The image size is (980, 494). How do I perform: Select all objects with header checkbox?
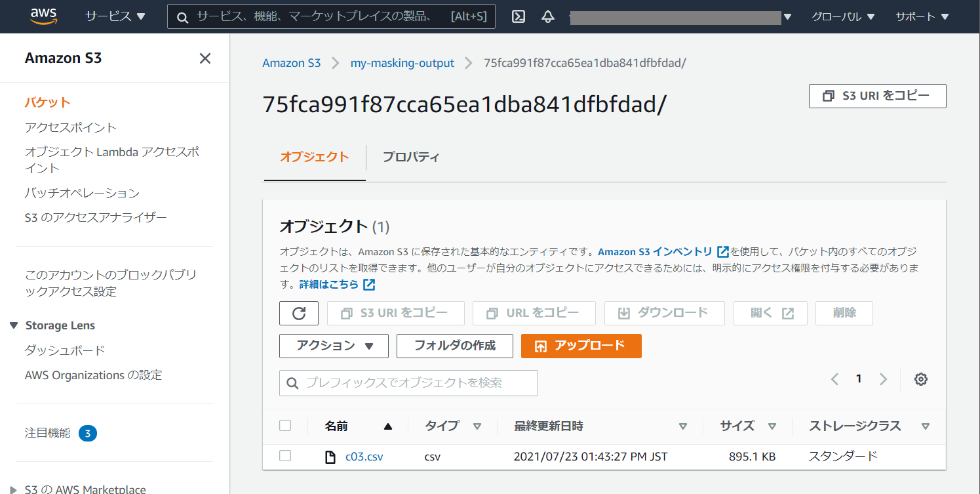pyautogui.click(x=285, y=426)
